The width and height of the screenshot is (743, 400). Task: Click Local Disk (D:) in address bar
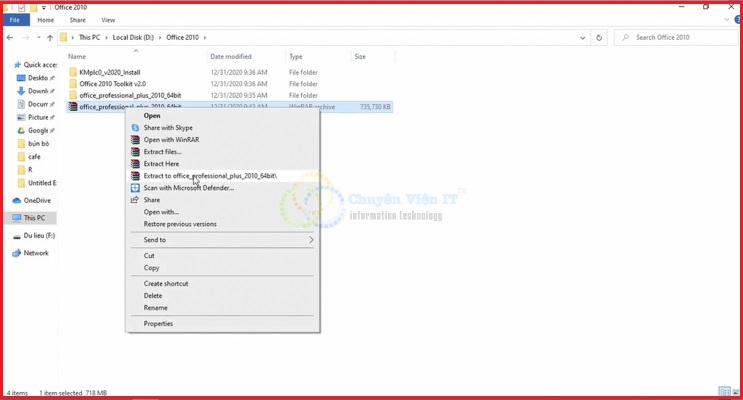pyautogui.click(x=133, y=37)
